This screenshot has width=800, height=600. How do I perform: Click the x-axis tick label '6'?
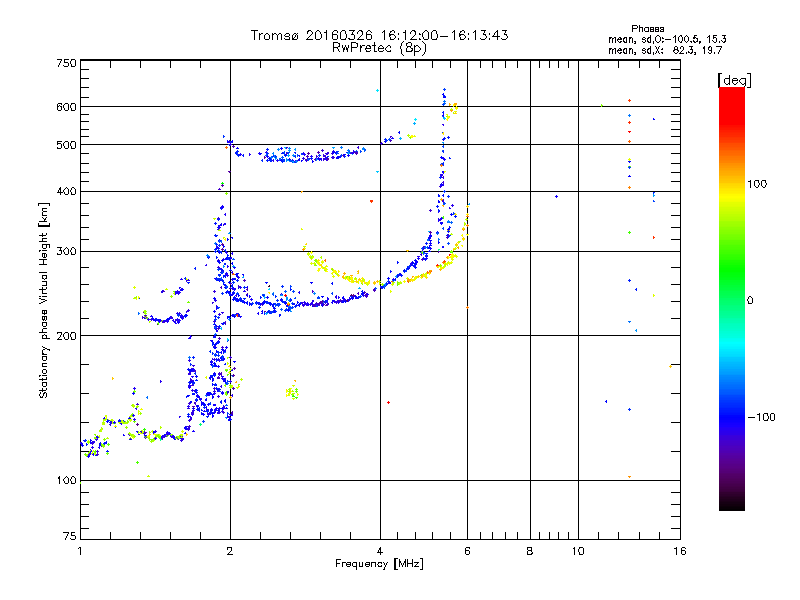point(467,551)
